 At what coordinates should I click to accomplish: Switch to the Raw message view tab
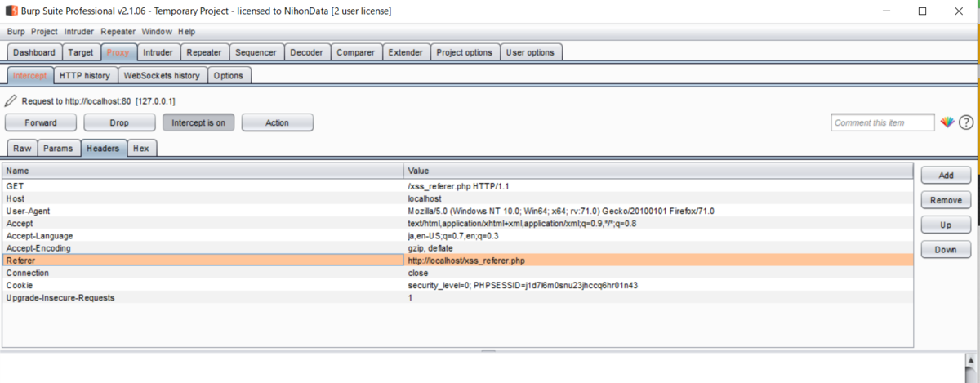[22, 149]
